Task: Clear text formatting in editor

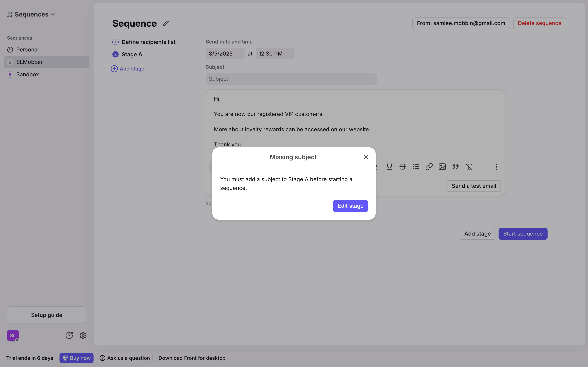Action: (469, 167)
